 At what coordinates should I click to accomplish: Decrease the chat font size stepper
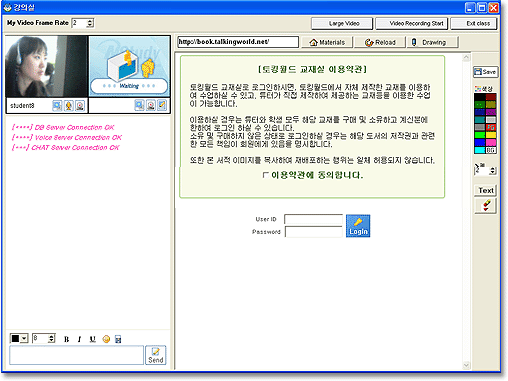tap(51, 341)
